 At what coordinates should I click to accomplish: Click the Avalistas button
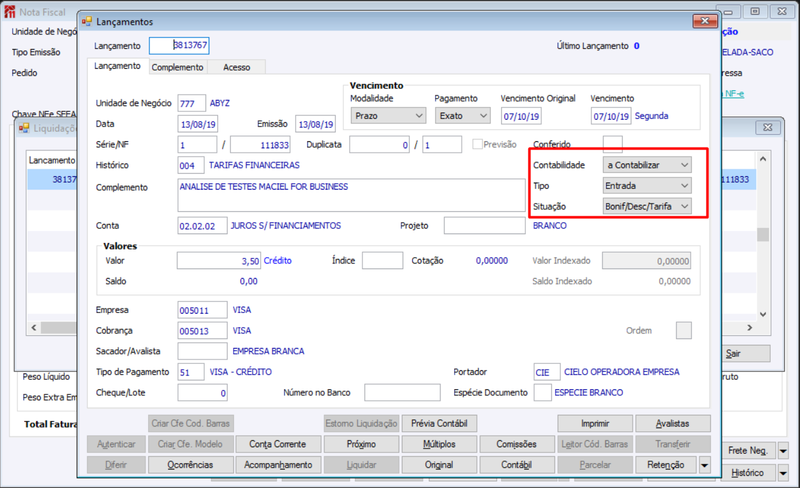coord(672,424)
